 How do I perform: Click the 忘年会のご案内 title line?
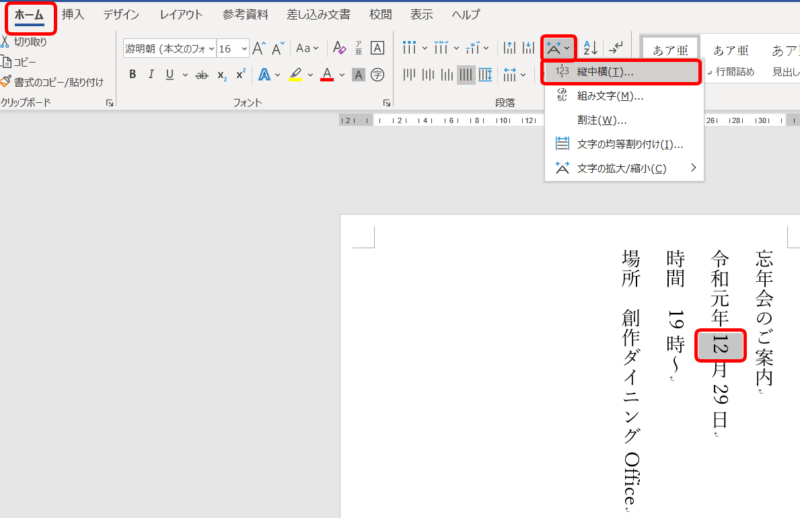point(764,318)
